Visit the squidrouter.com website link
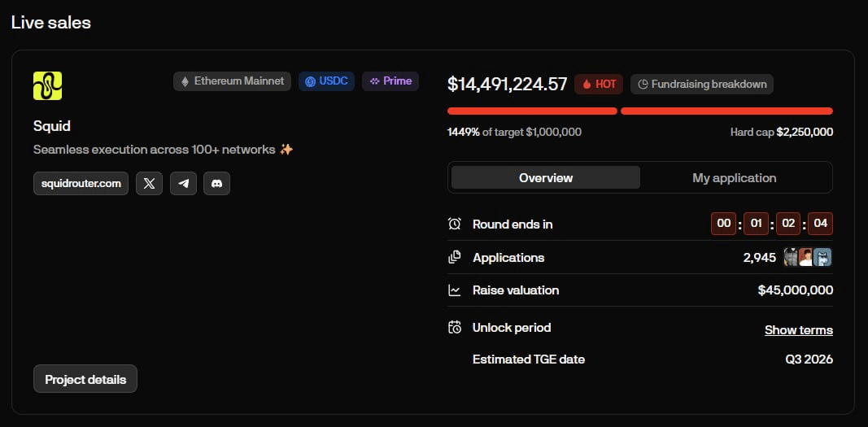The width and height of the screenshot is (868, 427). pyautogui.click(x=81, y=184)
